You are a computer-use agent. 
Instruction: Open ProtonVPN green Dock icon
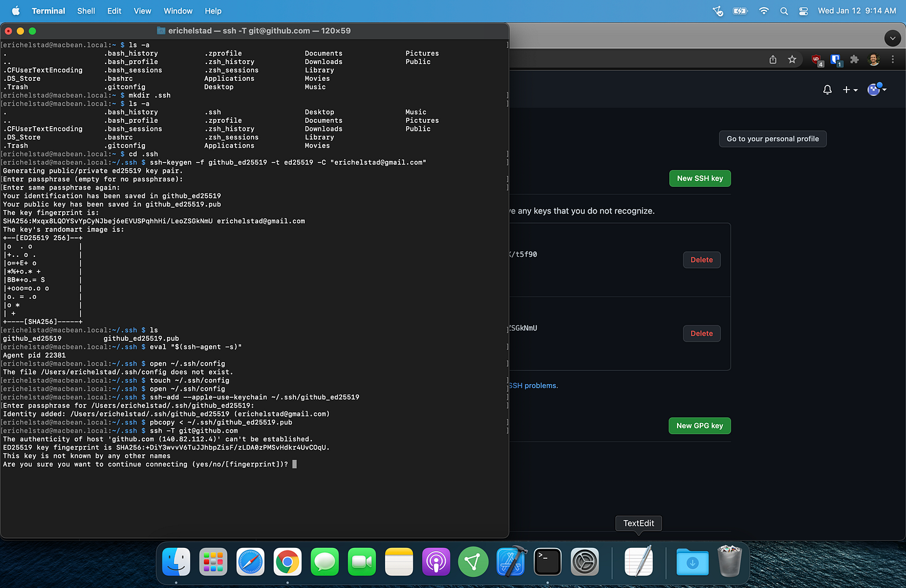tap(473, 561)
